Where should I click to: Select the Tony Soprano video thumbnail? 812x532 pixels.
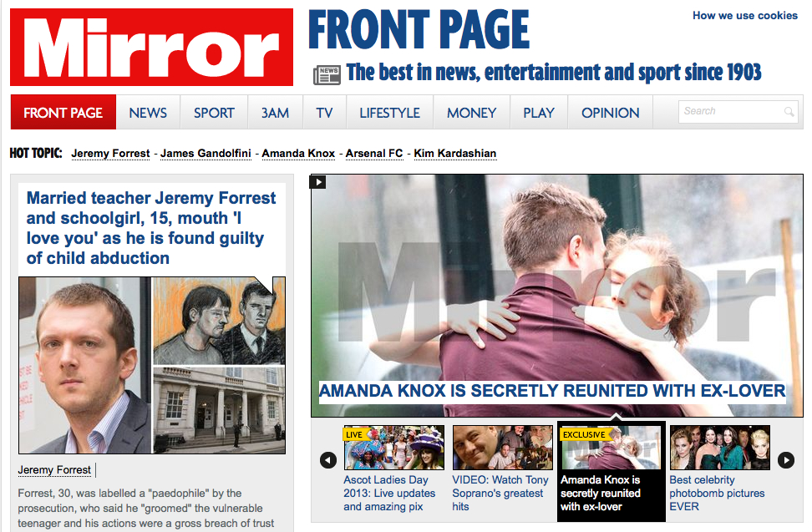point(502,448)
